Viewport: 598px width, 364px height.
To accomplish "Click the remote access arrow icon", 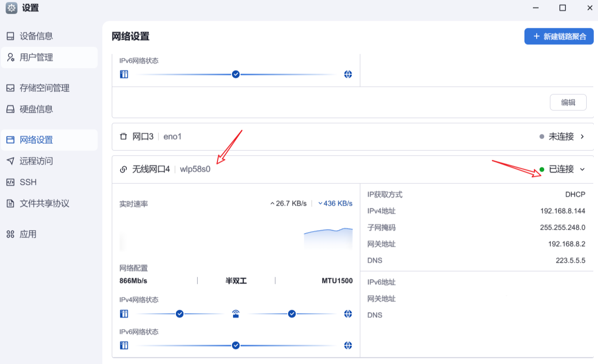I will pyautogui.click(x=10, y=161).
